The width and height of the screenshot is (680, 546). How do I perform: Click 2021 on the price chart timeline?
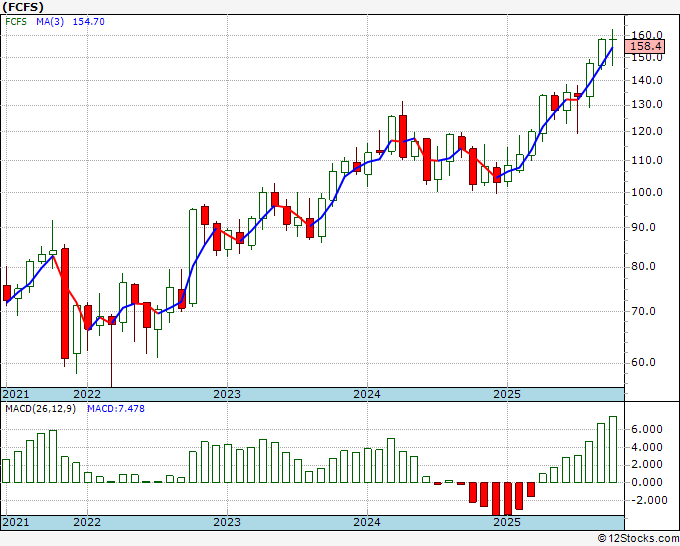pyautogui.click(x=16, y=394)
